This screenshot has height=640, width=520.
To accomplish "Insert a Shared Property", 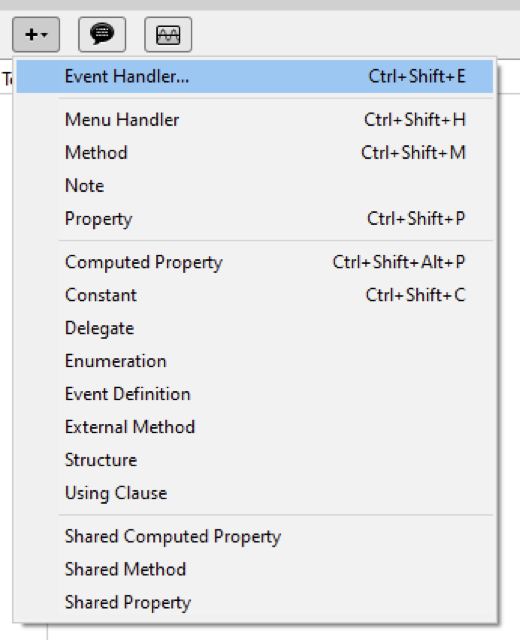I will [255, 603].
